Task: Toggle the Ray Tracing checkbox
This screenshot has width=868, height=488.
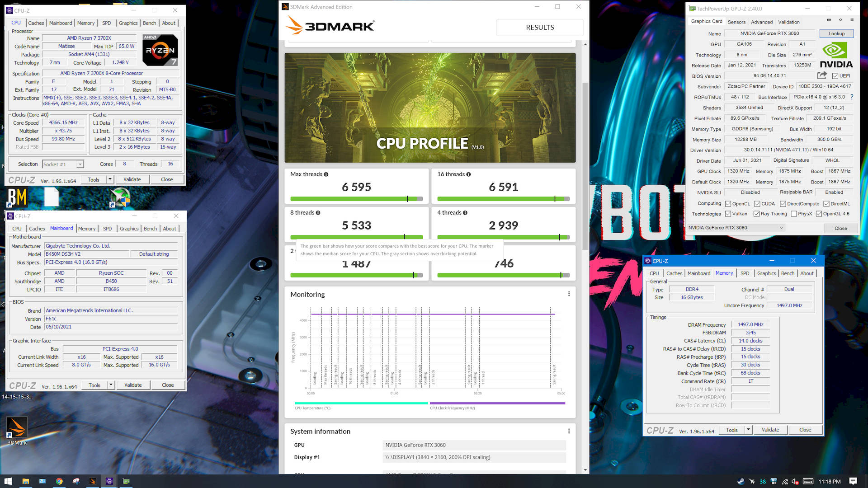Action: click(756, 214)
